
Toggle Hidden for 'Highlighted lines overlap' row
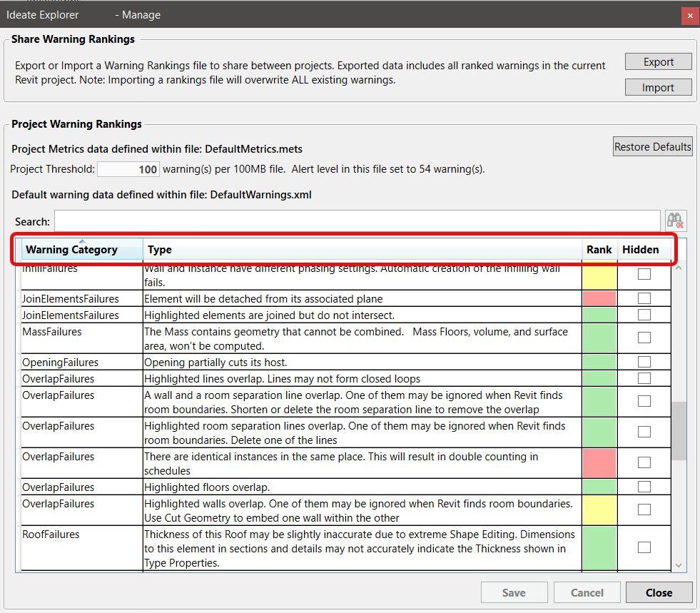pyautogui.click(x=644, y=378)
